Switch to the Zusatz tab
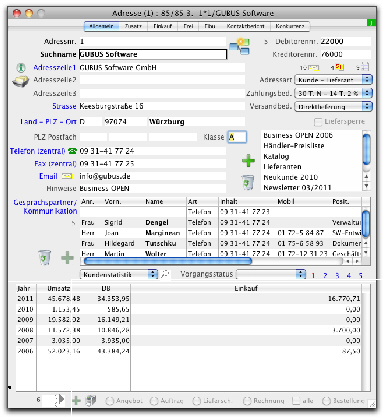The image size is (388, 420). (133, 26)
